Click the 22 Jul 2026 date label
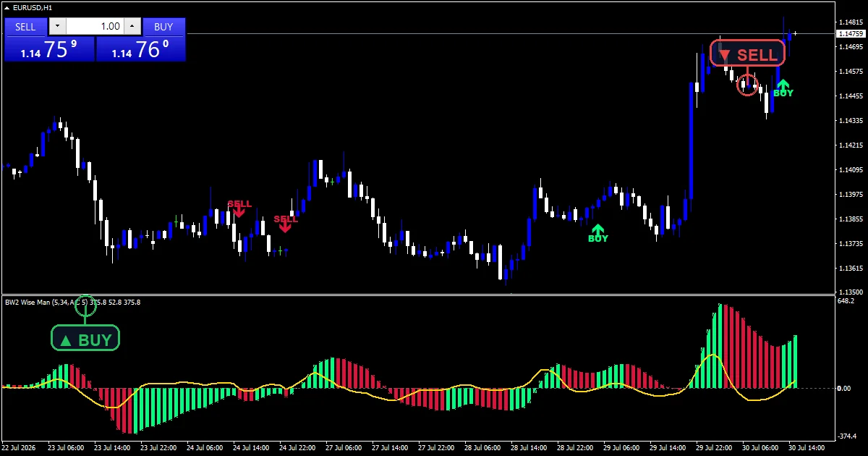 click(20, 447)
